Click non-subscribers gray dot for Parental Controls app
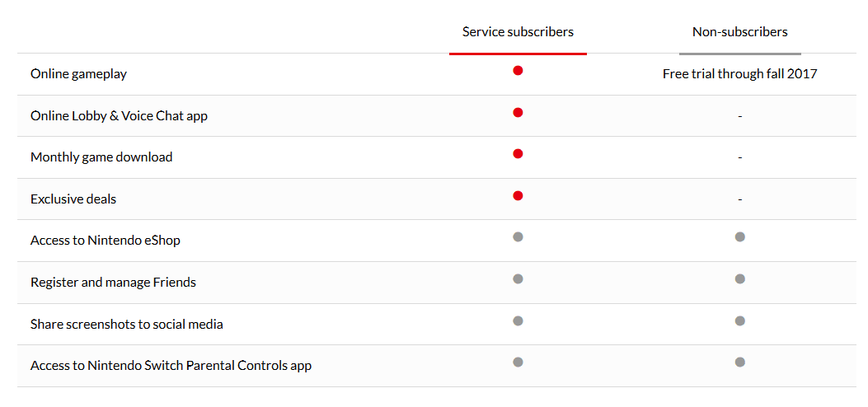This screenshot has height=407, width=868. click(x=739, y=363)
